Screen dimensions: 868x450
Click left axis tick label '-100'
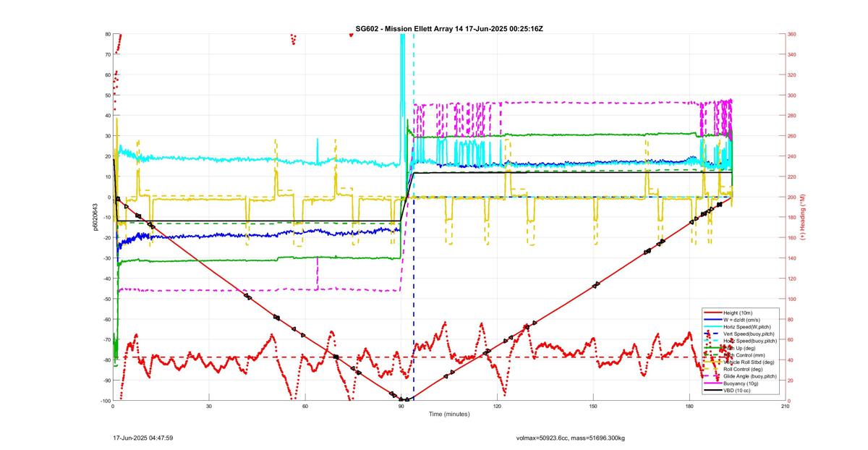coord(105,401)
